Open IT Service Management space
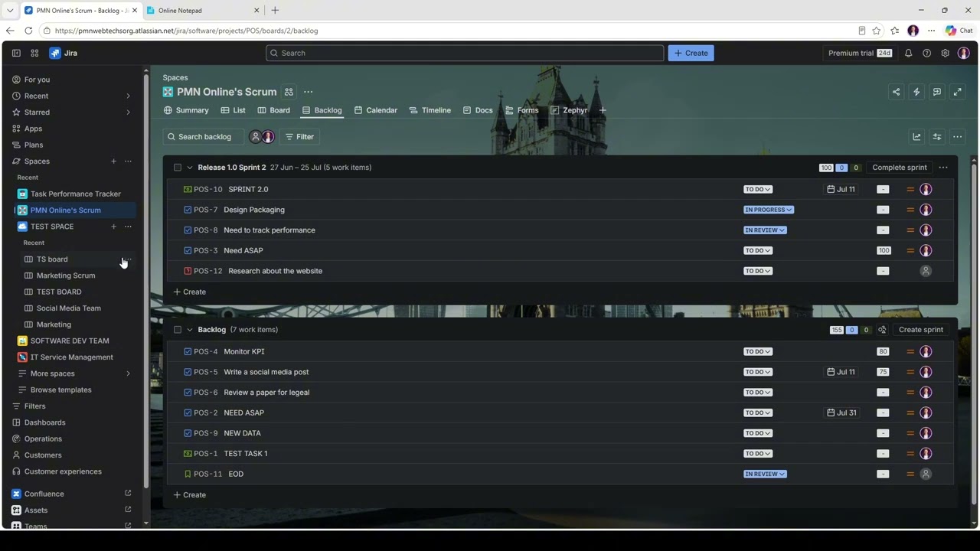The height and width of the screenshot is (551, 980). 72,357
